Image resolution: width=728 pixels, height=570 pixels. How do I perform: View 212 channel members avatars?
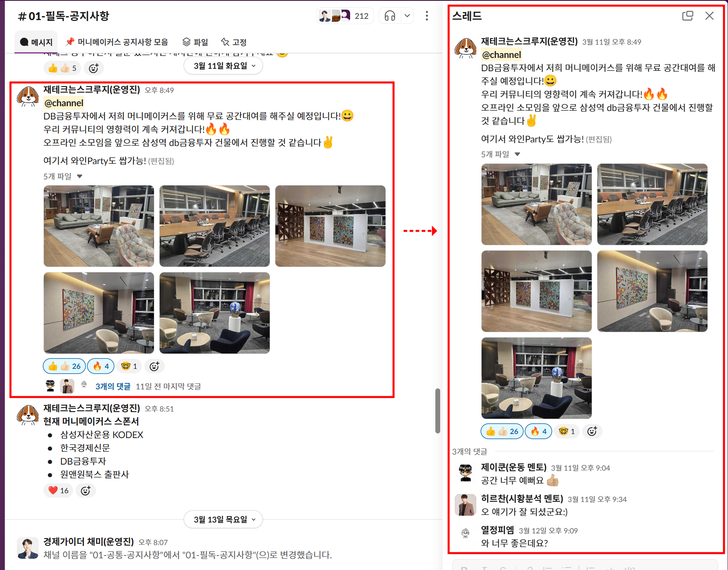tap(345, 16)
